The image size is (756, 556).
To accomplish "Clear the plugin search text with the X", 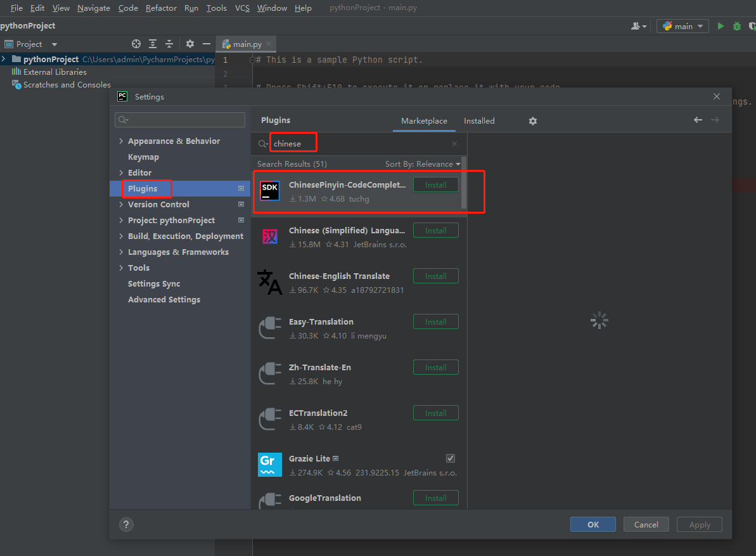I will (x=454, y=144).
